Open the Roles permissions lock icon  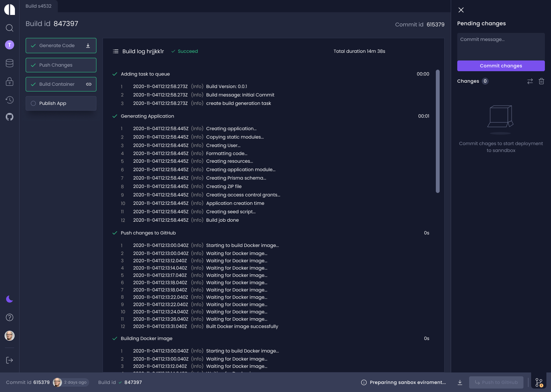point(9,81)
